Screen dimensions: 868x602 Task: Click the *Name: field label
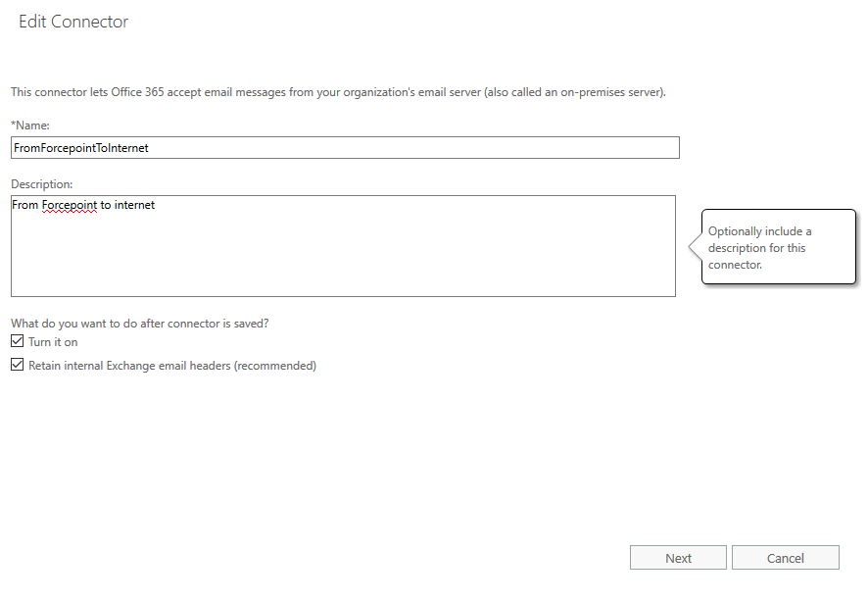[x=30, y=125]
